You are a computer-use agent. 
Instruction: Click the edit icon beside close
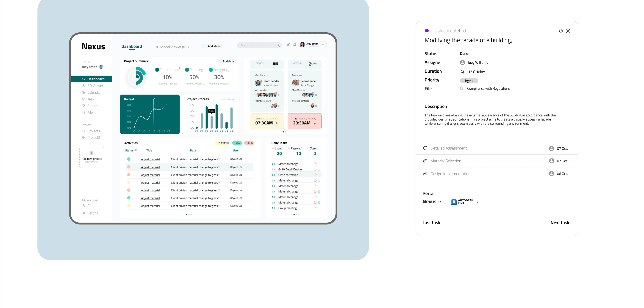pos(561,31)
